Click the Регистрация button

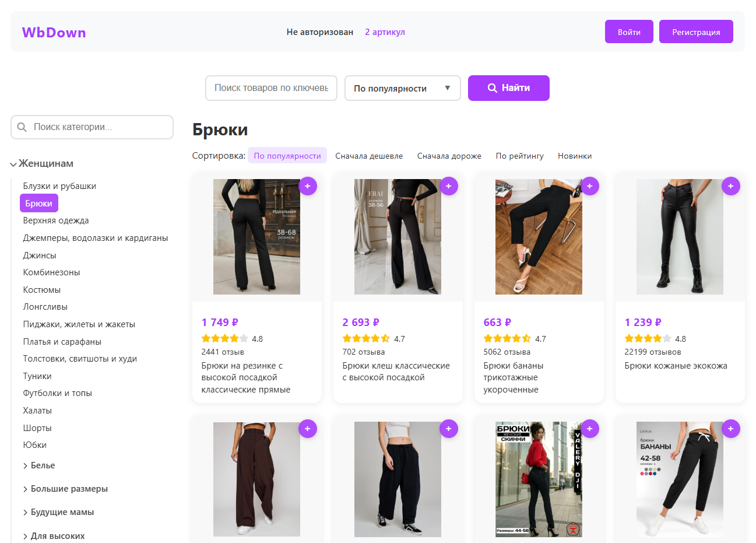pyautogui.click(x=695, y=32)
